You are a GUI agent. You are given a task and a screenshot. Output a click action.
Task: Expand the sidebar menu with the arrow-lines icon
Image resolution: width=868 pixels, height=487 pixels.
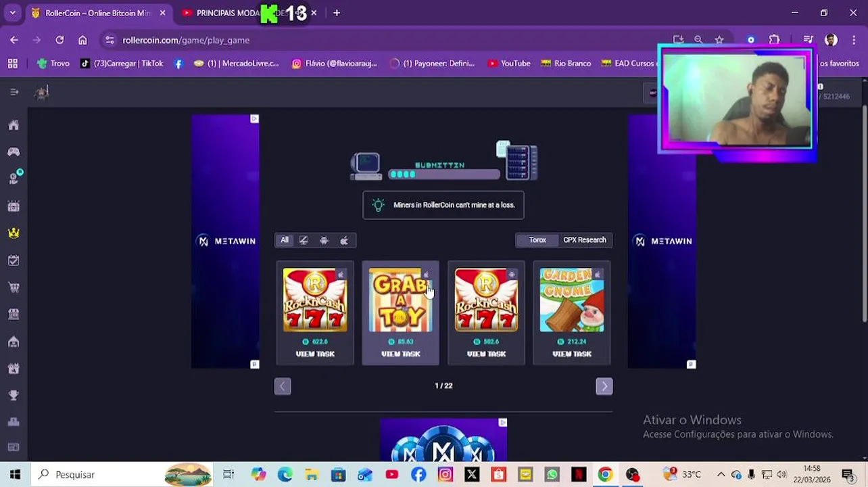(x=14, y=92)
